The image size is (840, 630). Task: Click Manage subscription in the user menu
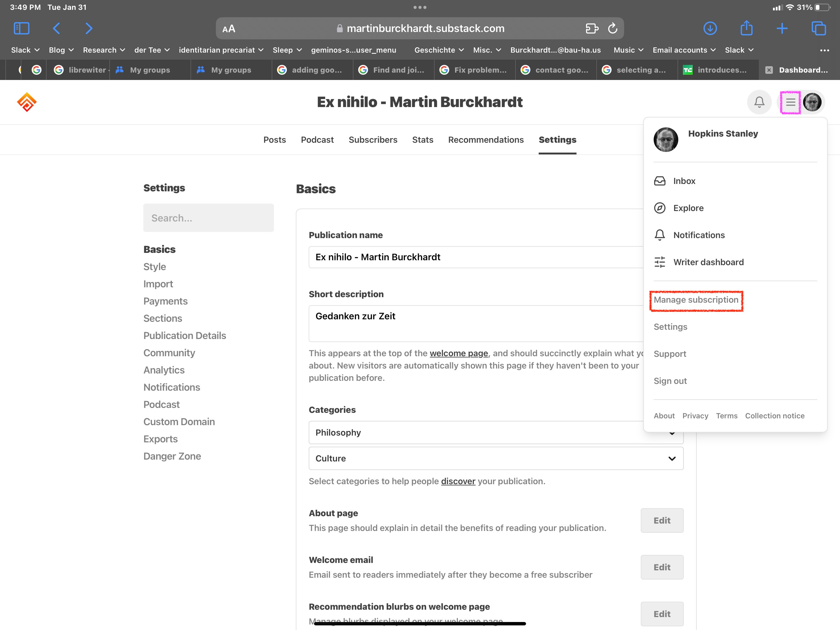[696, 300]
